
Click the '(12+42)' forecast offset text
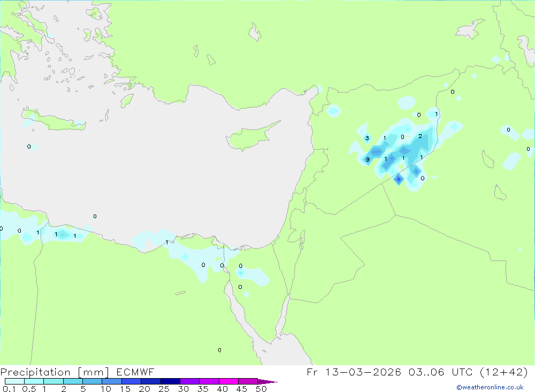[503, 372]
